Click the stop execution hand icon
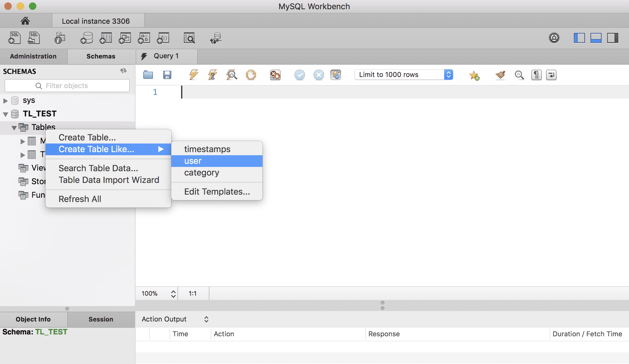This screenshot has height=364, width=629. 251,75
